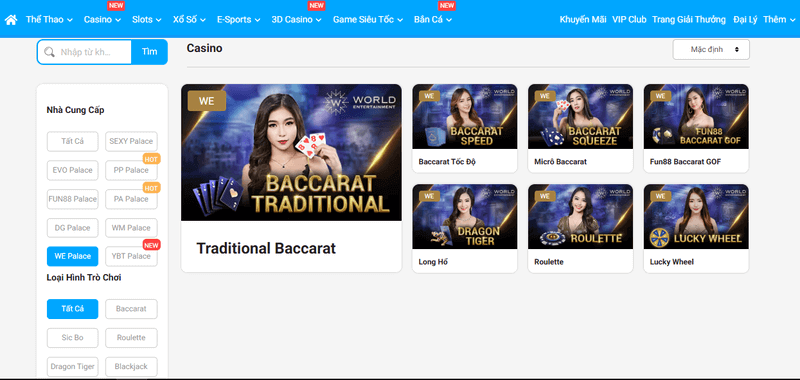Filter by WM Palace provider
The height and width of the screenshot is (380, 800).
pyautogui.click(x=131, y=228)
